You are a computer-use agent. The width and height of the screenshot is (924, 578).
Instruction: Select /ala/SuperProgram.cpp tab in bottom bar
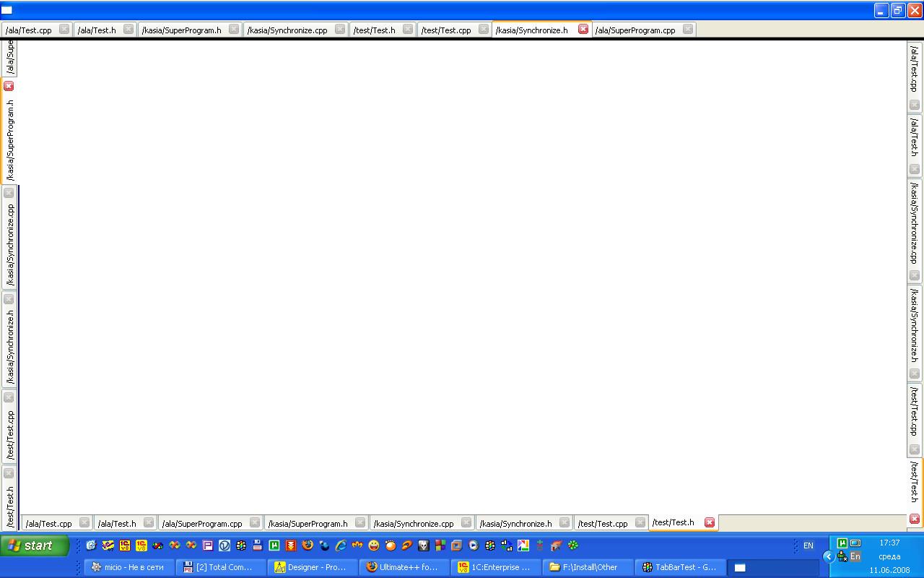pyautogui.click(x=202, y=524)
